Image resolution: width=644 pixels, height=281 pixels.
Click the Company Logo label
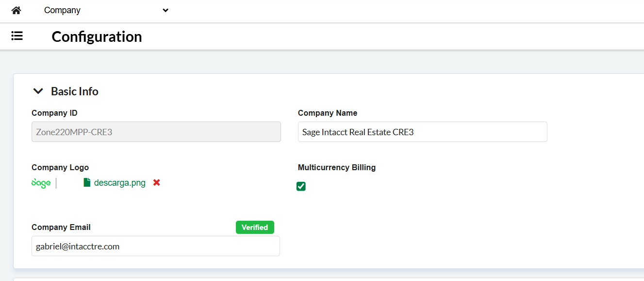pos(60,167)
